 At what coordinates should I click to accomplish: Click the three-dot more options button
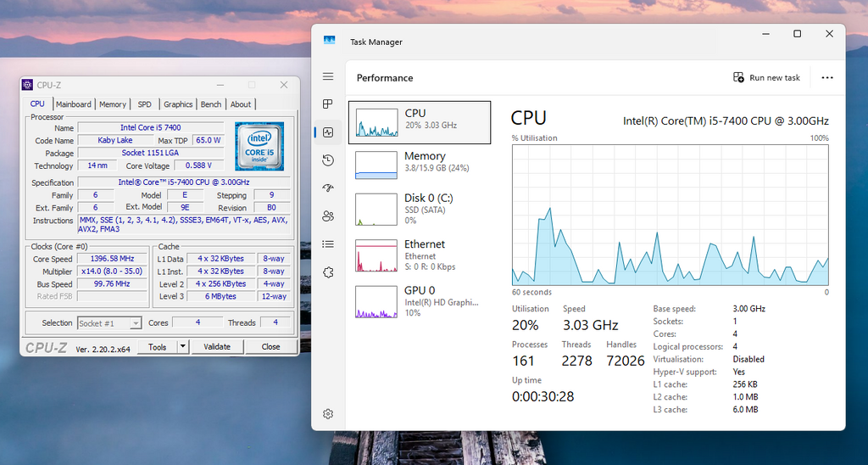827,77
